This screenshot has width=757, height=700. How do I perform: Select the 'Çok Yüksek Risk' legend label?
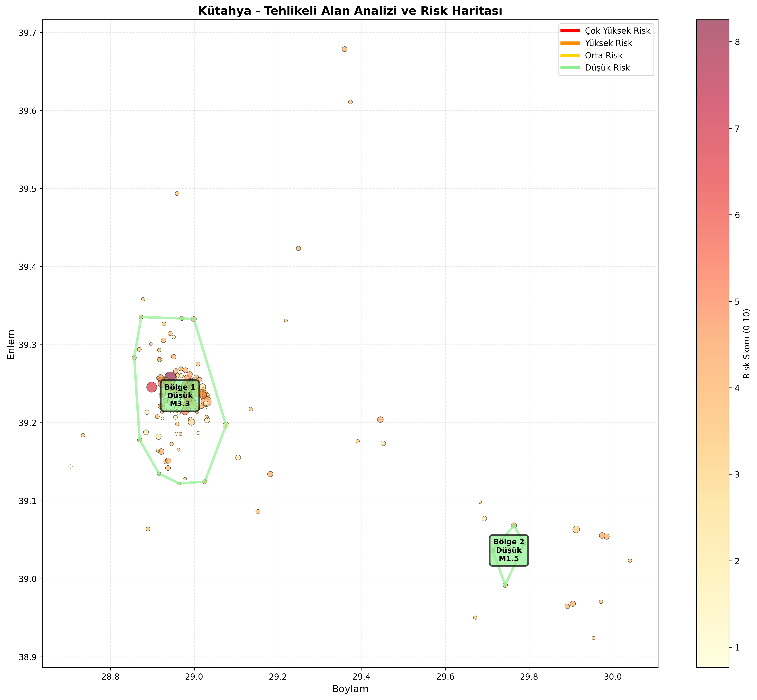(x=617, y=31)
